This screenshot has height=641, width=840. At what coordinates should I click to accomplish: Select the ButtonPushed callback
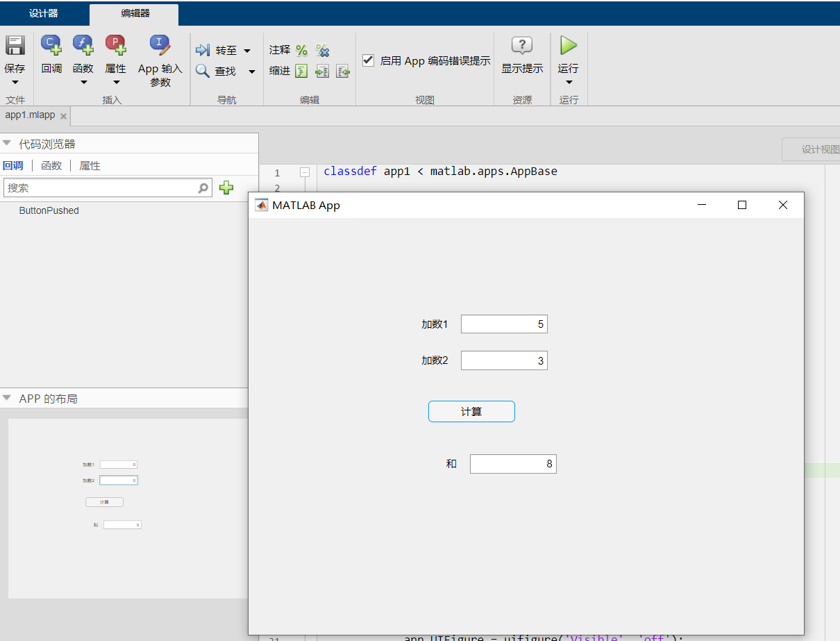(x=49, y=210)
